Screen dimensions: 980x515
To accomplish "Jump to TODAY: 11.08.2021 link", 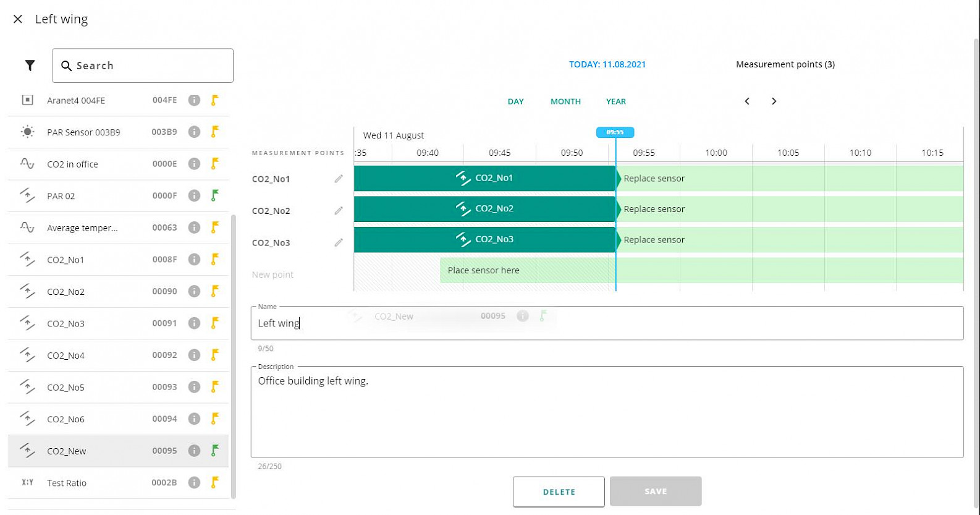I will point(607,64).
